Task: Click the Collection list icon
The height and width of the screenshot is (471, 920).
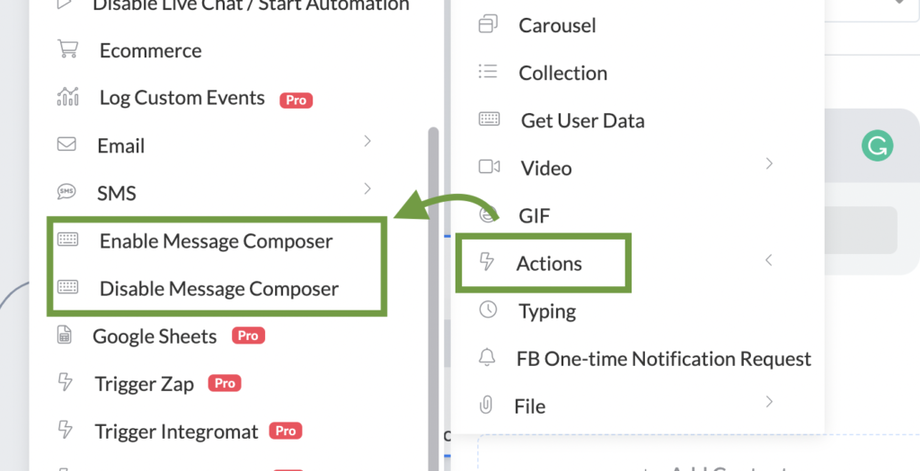Action: (488, 72)
